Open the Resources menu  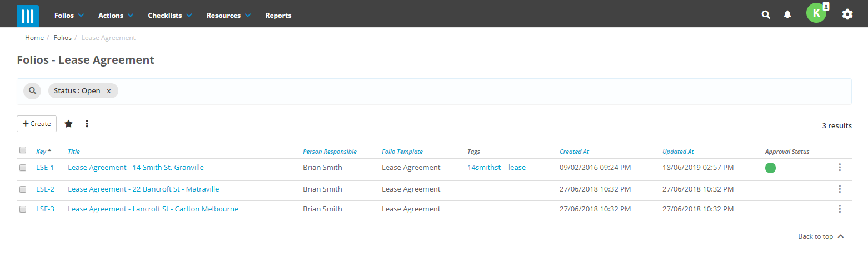point(228,16)
